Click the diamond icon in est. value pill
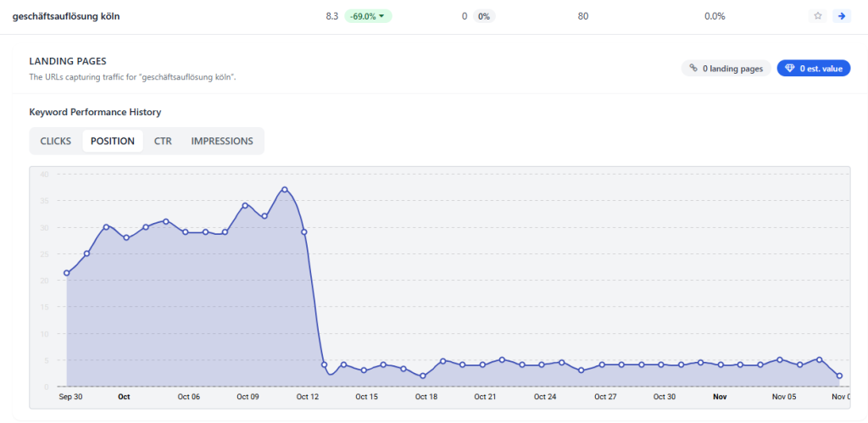 789,69
